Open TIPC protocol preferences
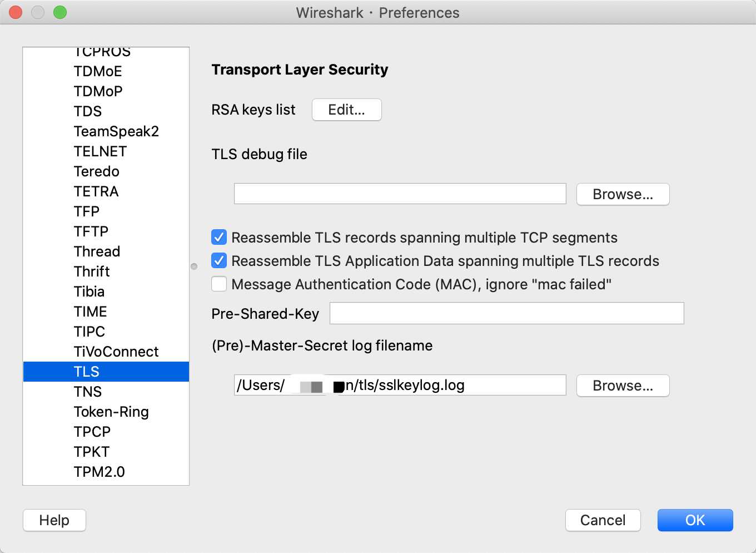Viewport: 756px width, 553px height. coord(106,332)
